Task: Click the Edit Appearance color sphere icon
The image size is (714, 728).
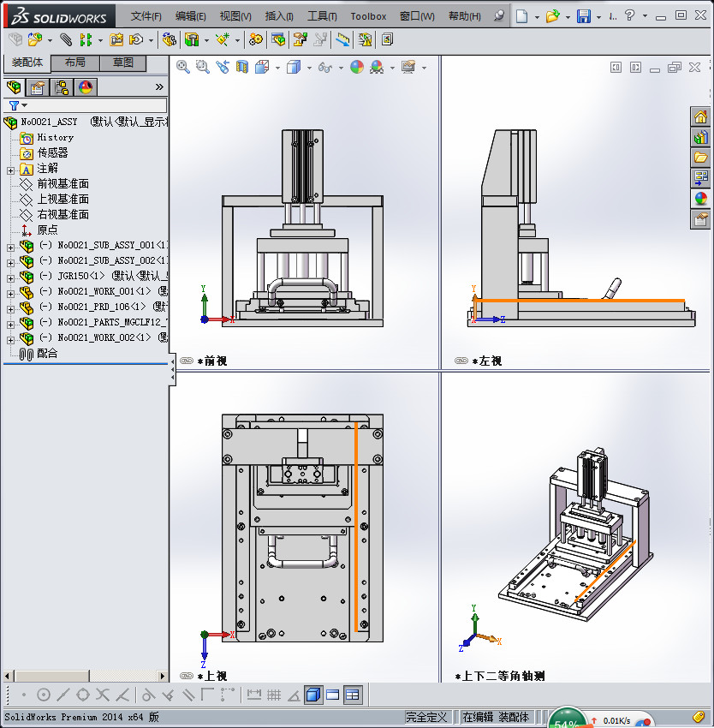Action: point(357,67)
